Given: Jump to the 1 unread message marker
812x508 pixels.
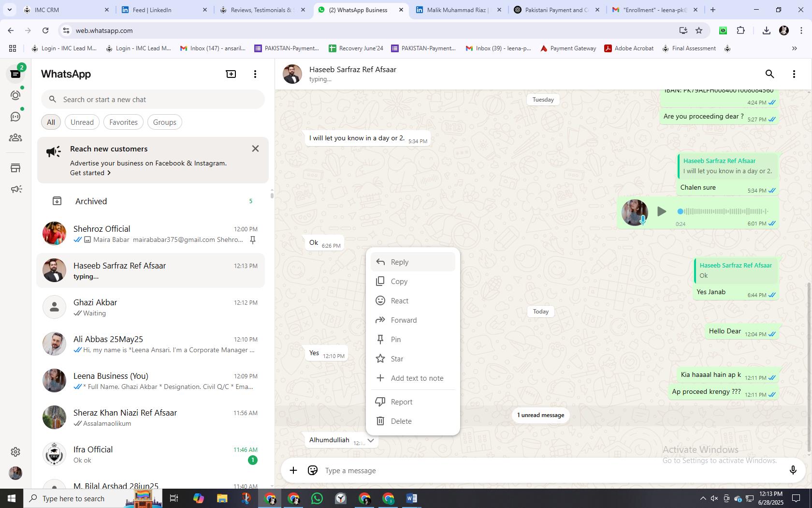Looking at the screenshot, I should [540, 415].
